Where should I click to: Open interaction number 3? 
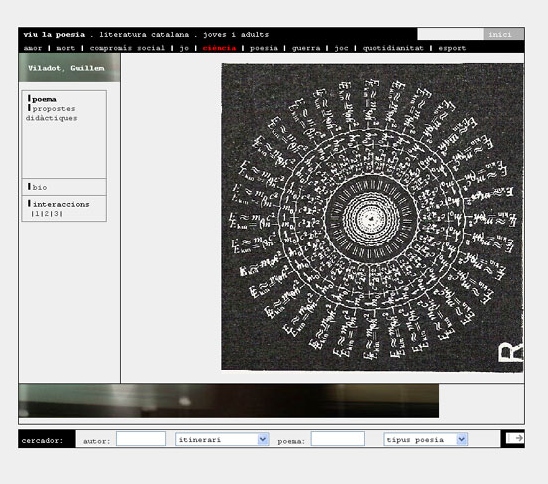click(56, 214)
